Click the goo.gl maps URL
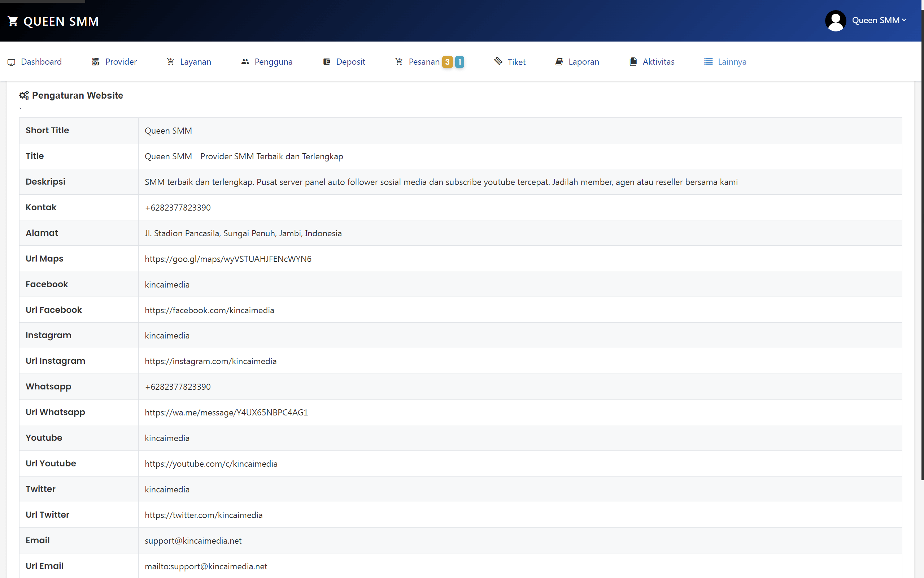The width and height of the screenshot is (924, 578). 228,259
